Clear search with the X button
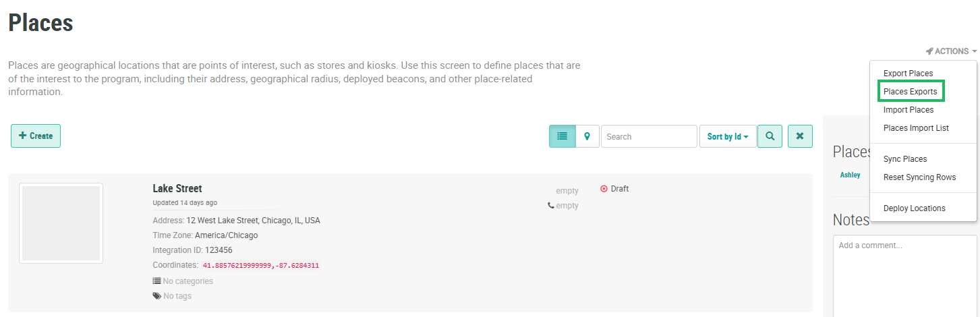 [x=800, y=136]
